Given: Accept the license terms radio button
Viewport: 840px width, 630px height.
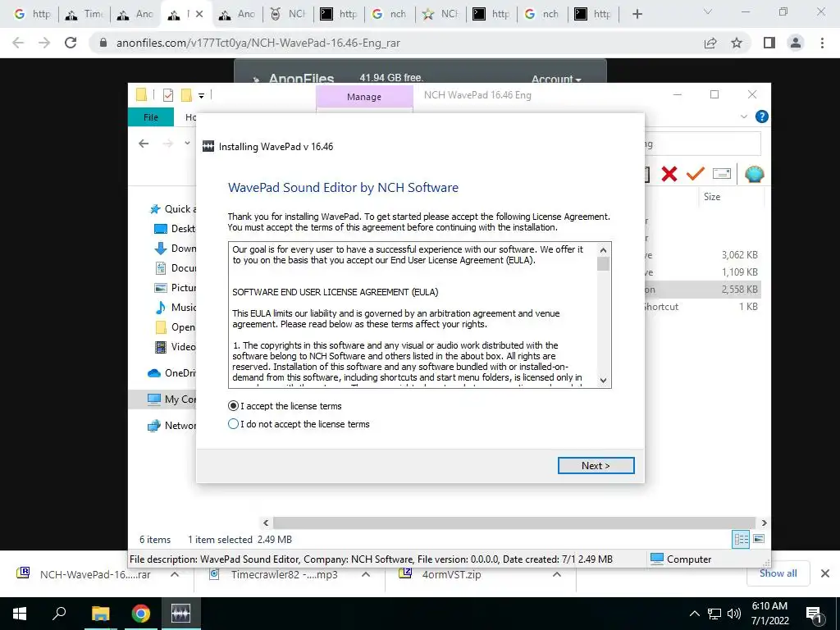Looking at the screenshot, I should tap(233, 406).
